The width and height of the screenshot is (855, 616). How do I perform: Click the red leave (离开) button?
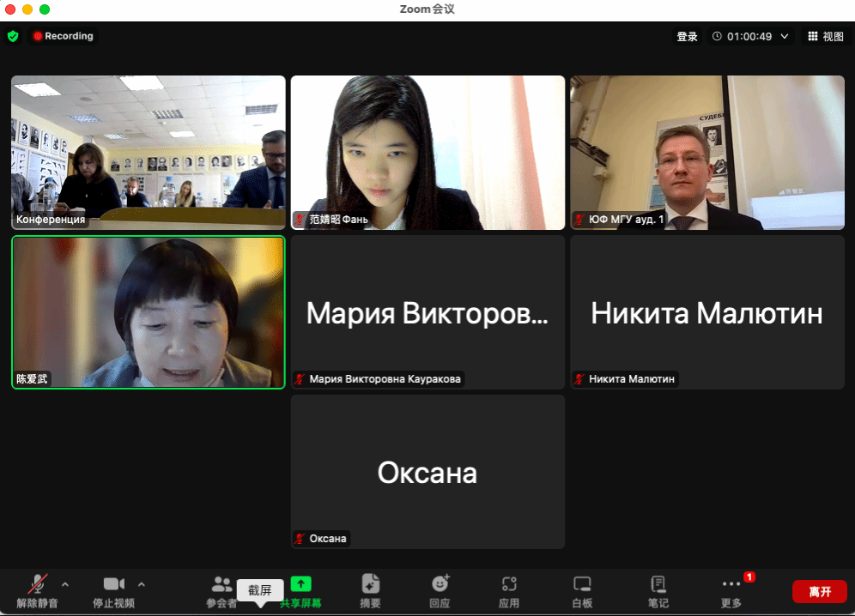(819, 591)
